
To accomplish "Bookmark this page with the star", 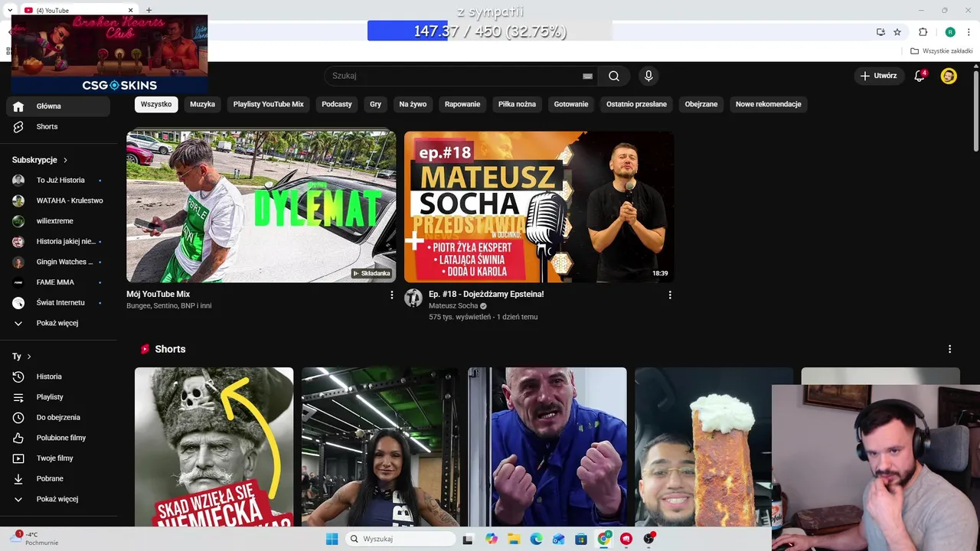I will [x=897, y=32].
